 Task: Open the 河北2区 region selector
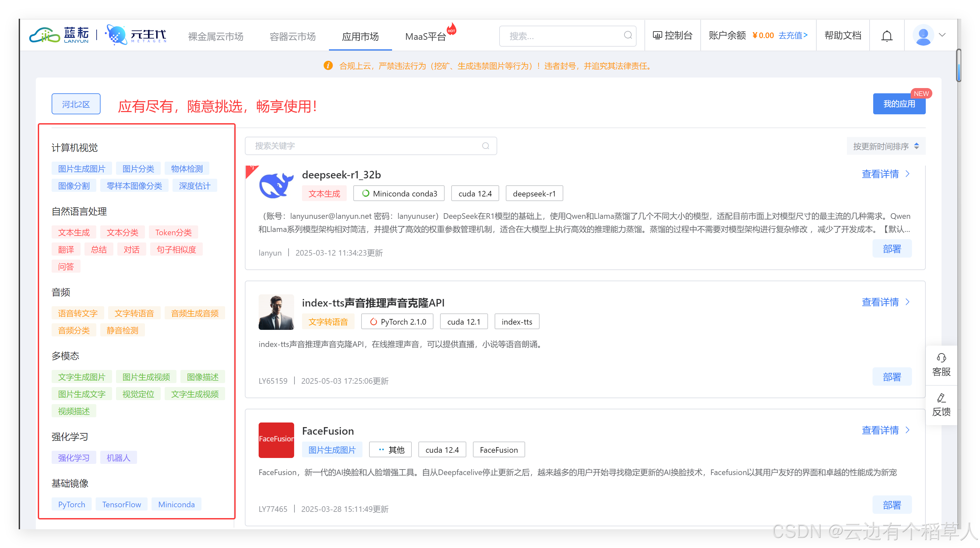[76, 104]
